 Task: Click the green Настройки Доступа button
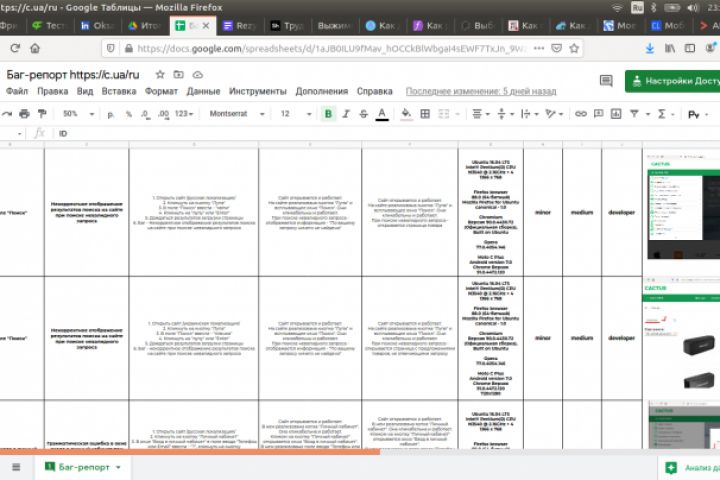point(673,81)
